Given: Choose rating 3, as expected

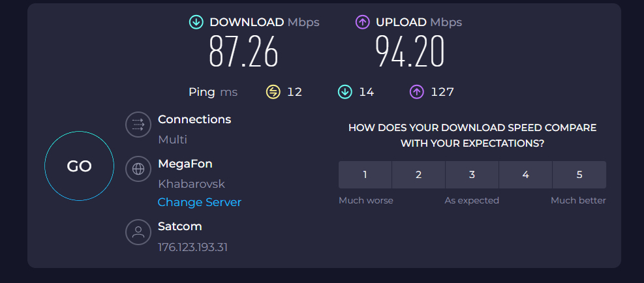Looking at the screenshot, I should [472, 175].
